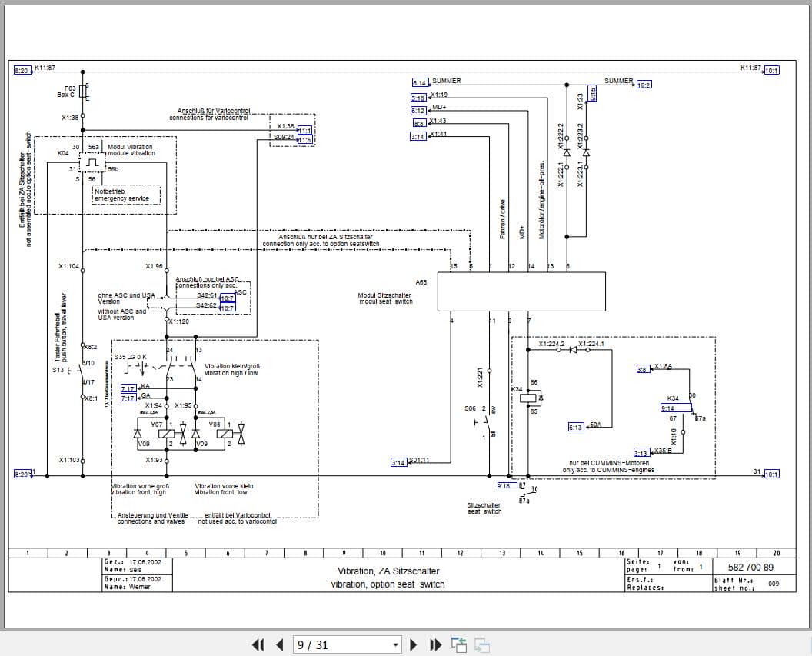812x656 pixels.
Task: Follow the 10:7 reference beside S42:61
Action: 228,298
